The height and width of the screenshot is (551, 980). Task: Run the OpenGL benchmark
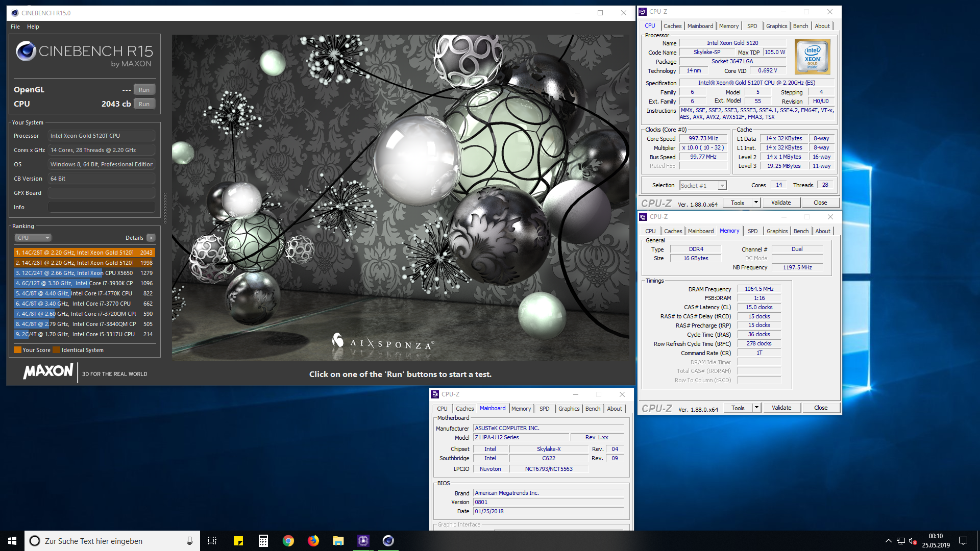click(144, 90)
